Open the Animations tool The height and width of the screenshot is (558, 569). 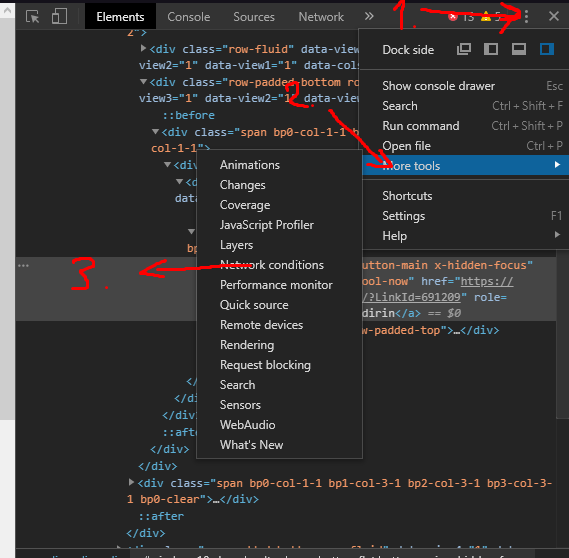point(279,165)
